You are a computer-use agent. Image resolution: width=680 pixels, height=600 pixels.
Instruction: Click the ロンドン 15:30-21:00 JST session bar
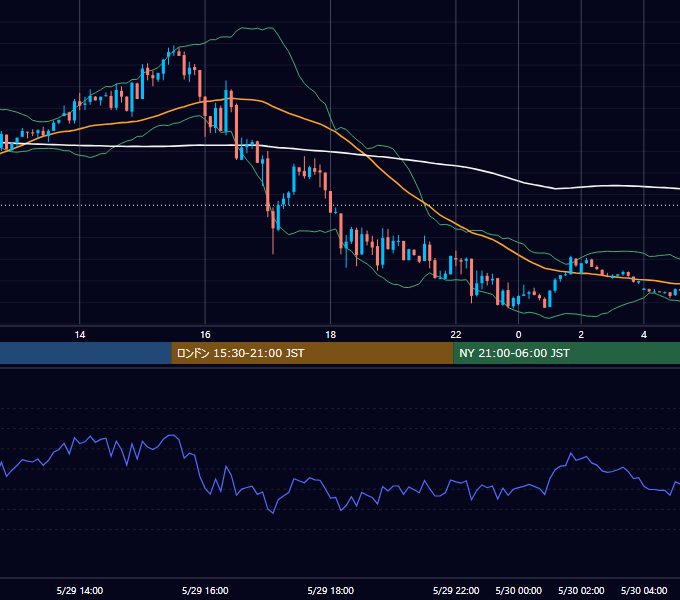(x=312, y=353)
